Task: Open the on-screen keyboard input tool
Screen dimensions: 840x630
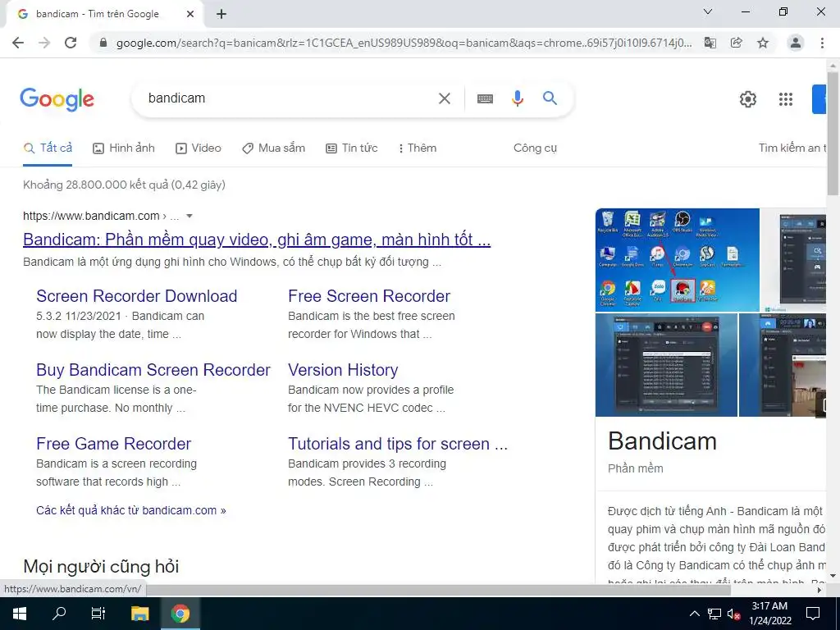Action: click(485, 98)
